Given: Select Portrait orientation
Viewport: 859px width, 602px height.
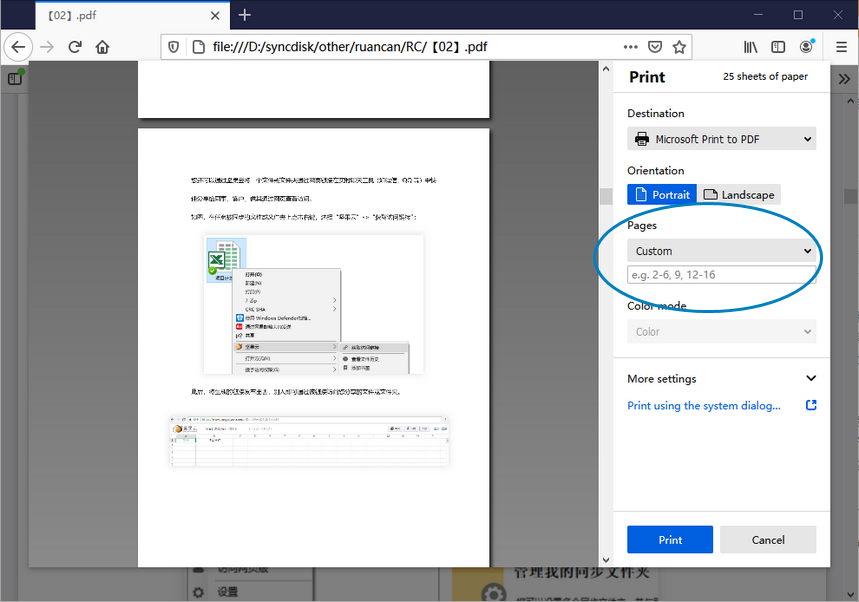Looking at the screenshot, I should tap(661, 195).
